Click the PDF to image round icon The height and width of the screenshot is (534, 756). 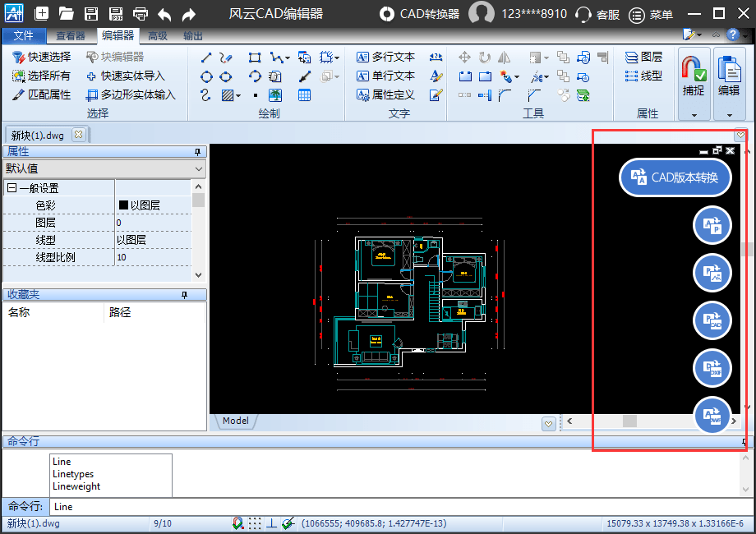[712, 273]
